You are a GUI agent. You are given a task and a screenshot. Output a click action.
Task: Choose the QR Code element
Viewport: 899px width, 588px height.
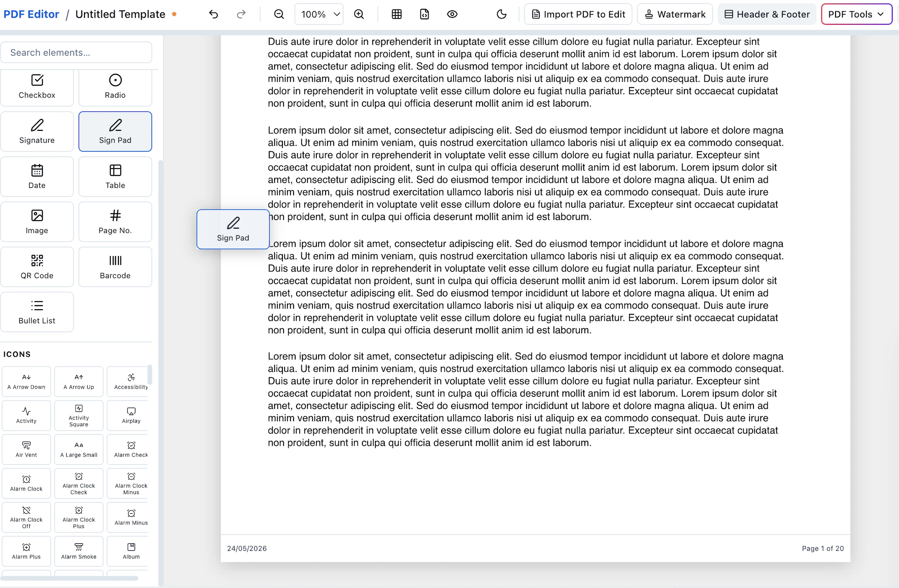(x=37, y=267)
